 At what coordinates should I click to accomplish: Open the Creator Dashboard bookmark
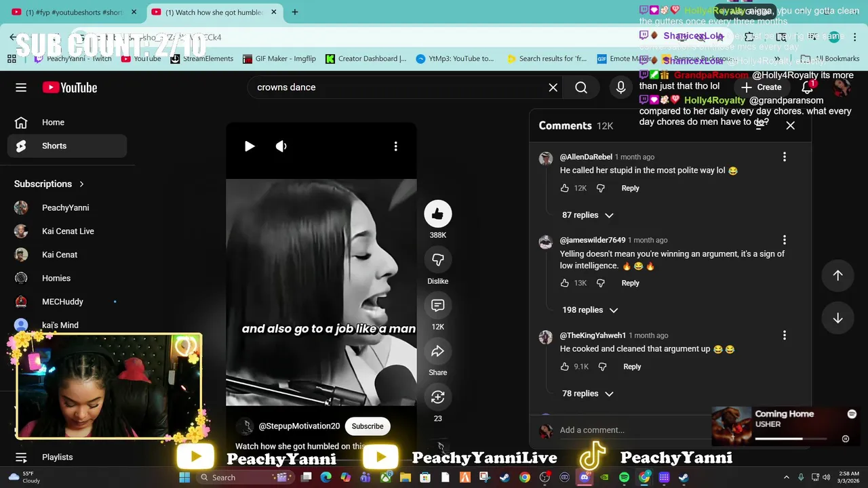[366, 59]
